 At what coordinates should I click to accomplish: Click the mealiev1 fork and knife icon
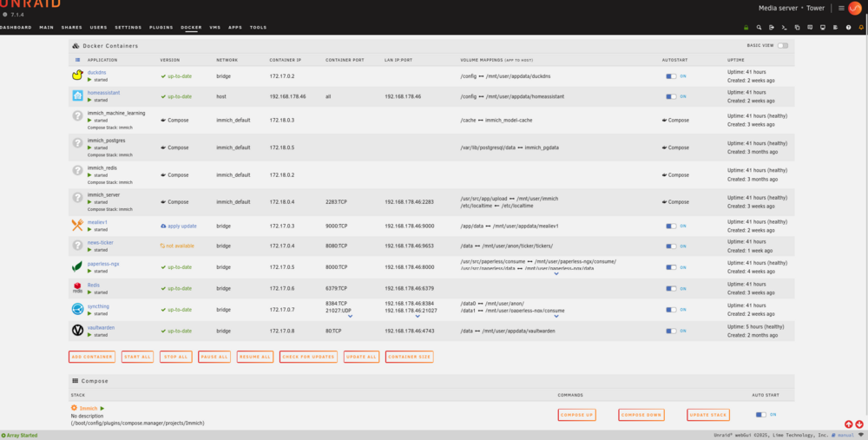[x=77, y=226]
